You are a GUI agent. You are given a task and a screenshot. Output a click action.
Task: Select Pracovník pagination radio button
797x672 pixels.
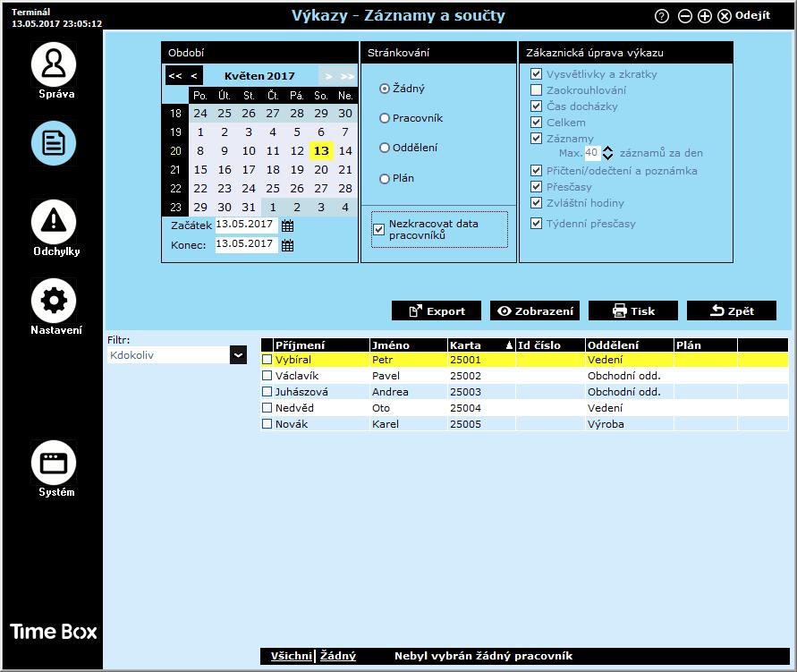point(385,118)
